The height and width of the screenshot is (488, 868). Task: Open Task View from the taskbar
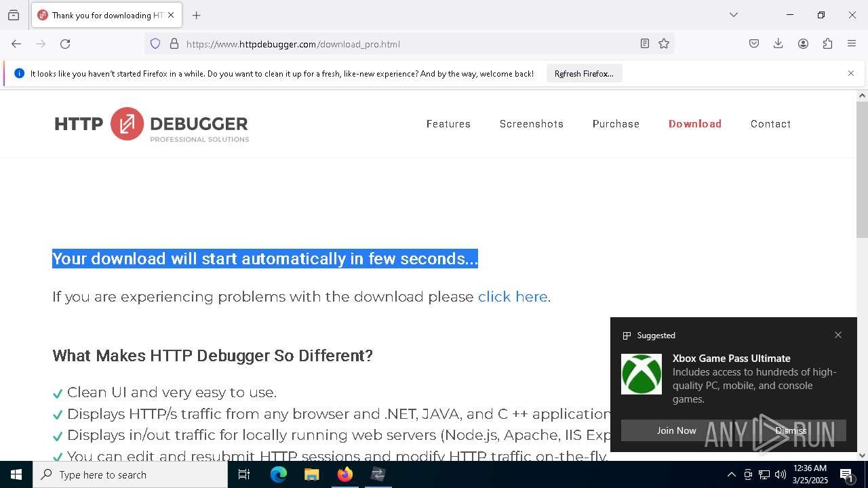click(244, 474)
